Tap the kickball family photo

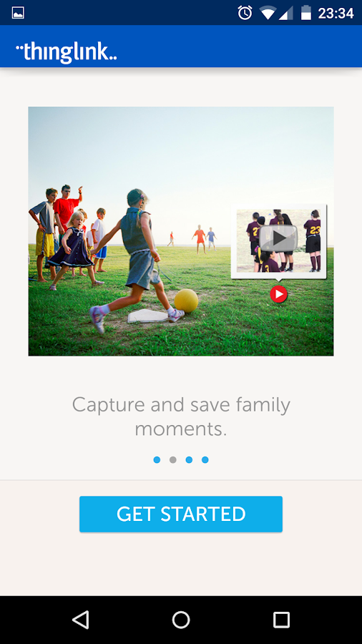point(181,231)
